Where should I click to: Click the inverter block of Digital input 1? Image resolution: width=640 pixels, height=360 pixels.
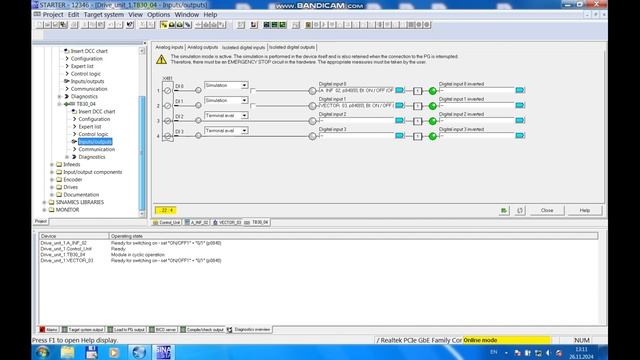(417, 106)
